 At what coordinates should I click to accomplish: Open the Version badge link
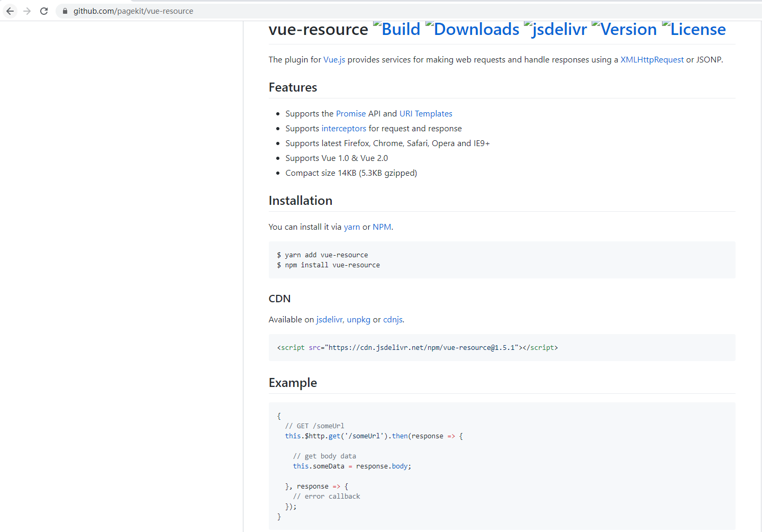[624, 29]
